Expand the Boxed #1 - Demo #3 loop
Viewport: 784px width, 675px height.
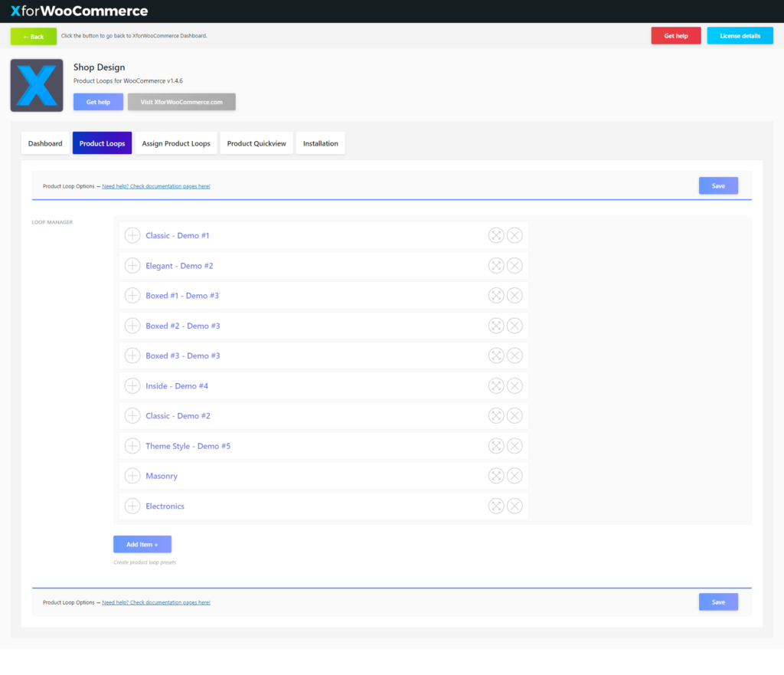tap(132, 296)
